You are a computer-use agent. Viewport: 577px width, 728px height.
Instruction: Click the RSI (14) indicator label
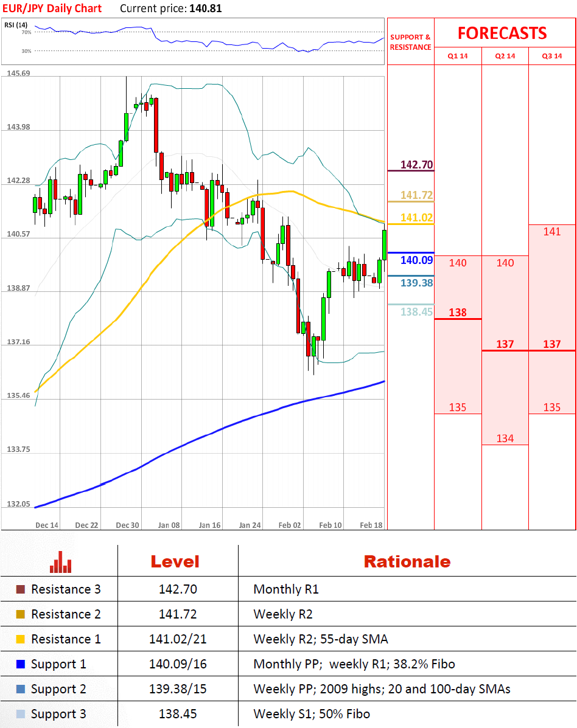tap(16, 25)
